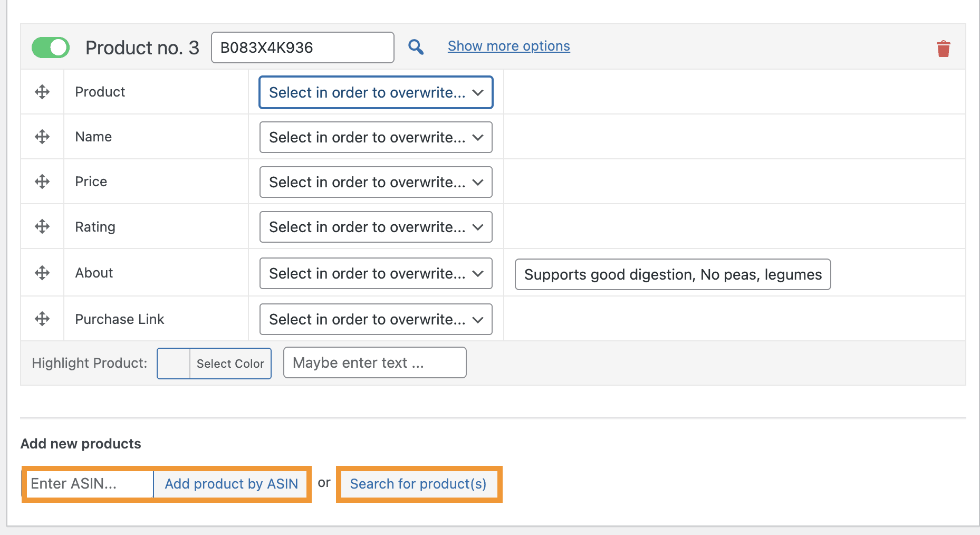Click the search magnifier next to the ASIN field

point(416,47)
